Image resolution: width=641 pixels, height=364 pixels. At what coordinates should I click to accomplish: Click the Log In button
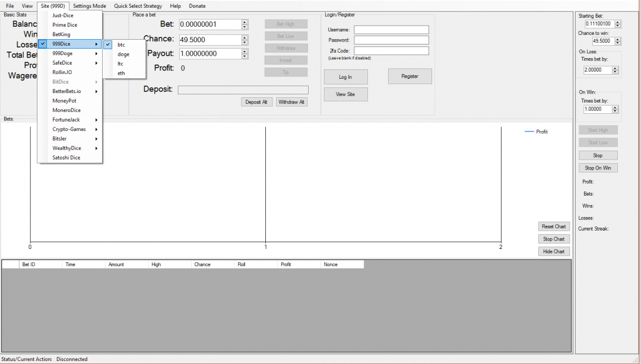345,77
